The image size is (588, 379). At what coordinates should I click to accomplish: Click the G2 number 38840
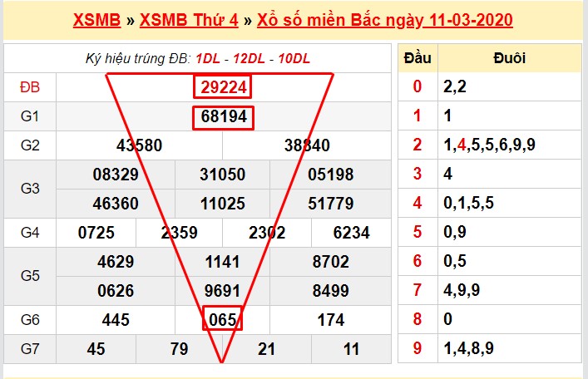[307, 145]
